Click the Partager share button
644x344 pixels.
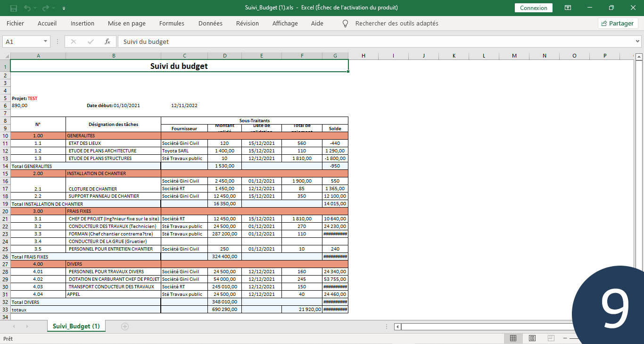618,23
